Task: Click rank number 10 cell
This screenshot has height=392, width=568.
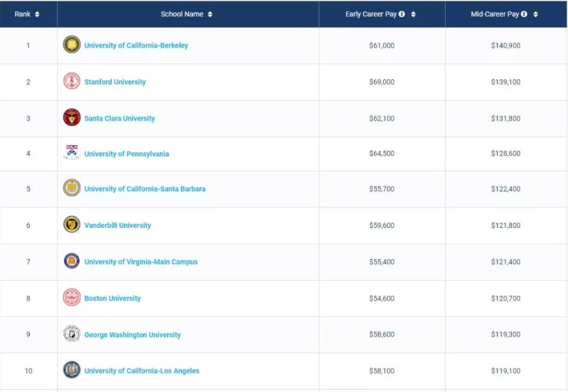Action: (x=28, y=371)
